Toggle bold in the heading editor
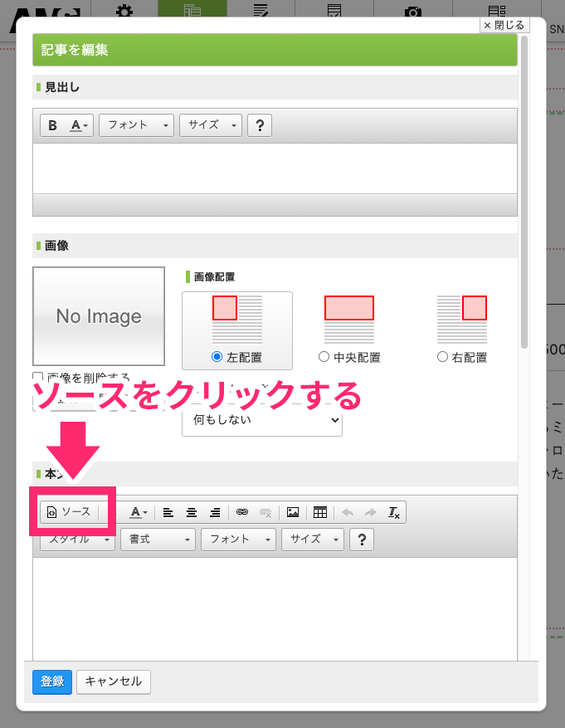Screen dimensions: 565x728 click(x=53, y=125)
